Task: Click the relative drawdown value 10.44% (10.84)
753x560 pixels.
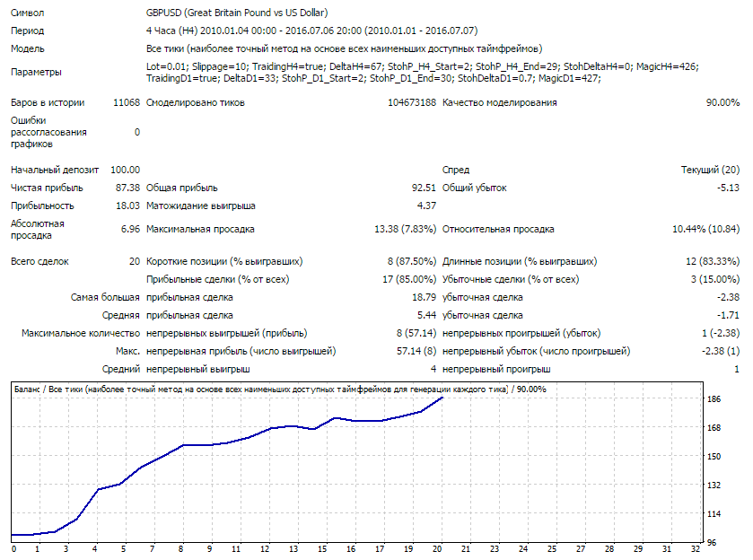Action: click(x=705, y=230)
